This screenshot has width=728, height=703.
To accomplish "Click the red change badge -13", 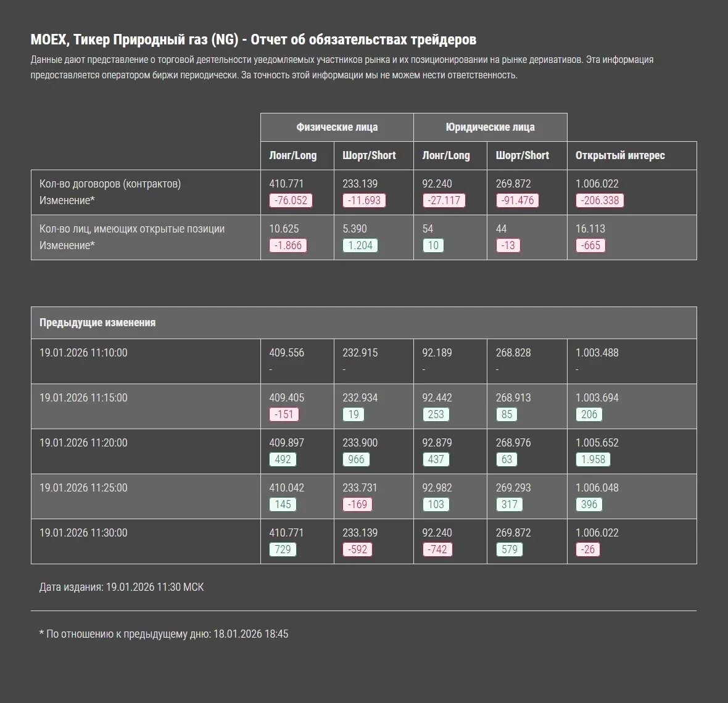I will point(508,245).
